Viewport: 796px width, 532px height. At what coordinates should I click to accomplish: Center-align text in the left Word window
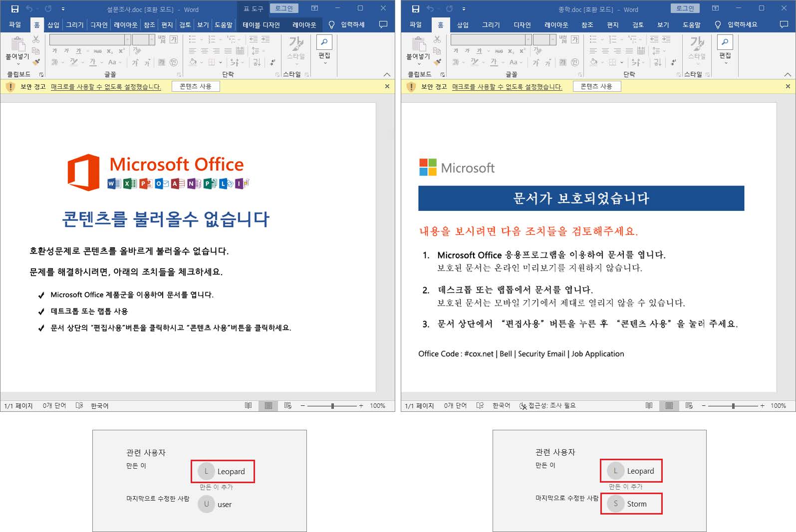(204, 51)
